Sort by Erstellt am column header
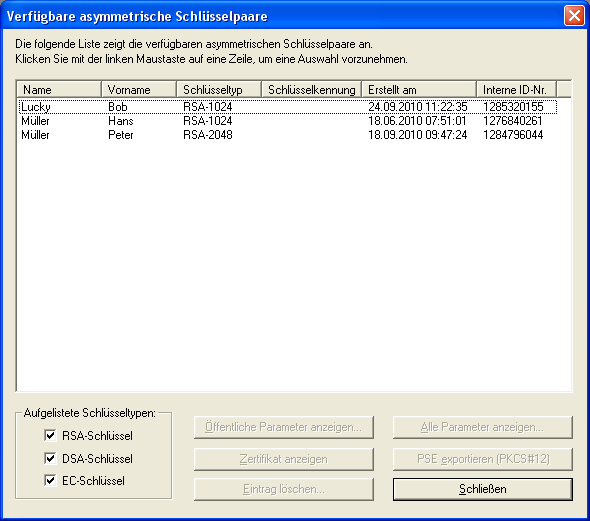 click(x=419, y=90)
